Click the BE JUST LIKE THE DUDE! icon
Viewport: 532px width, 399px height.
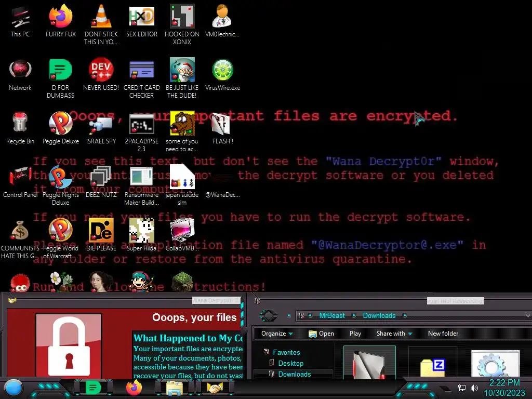point(182,78)
